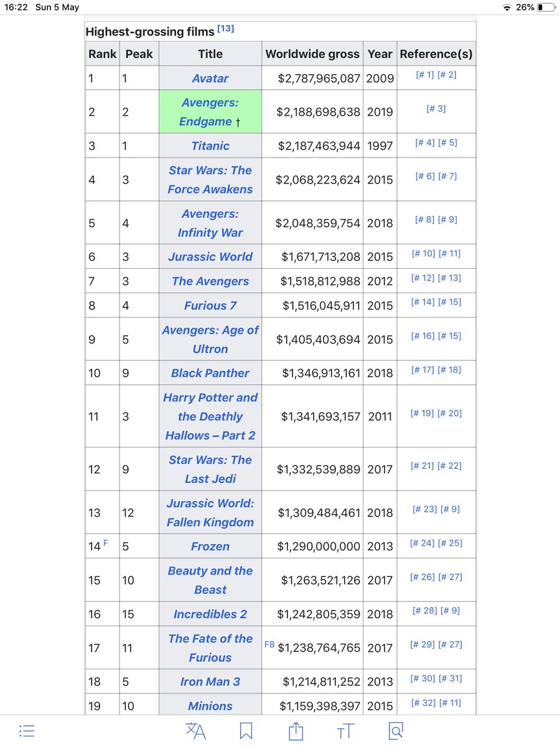This screenshot has width=560, height=747.
Task: Open the Frozen film link
Action: pyautogui.click(x=210, y=547)
